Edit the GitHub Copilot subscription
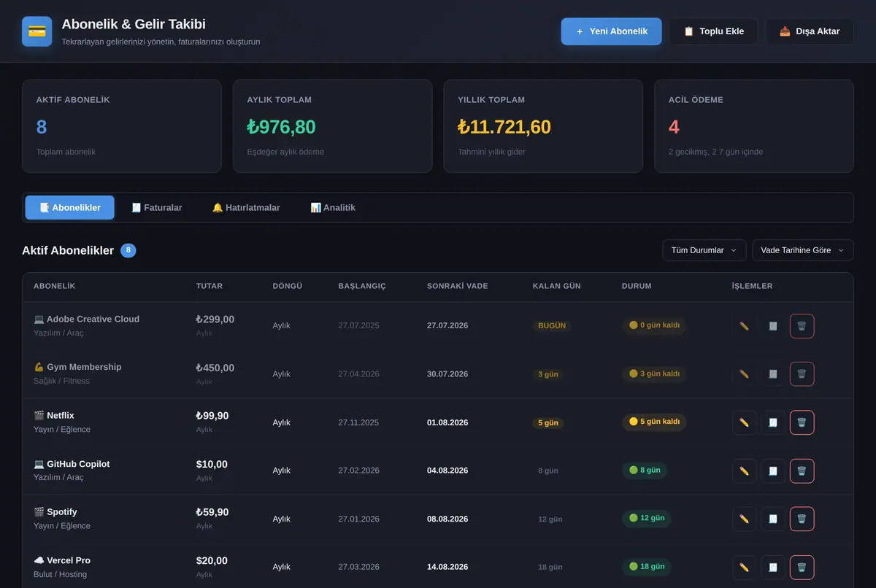This screenshot has height=588, width=876. (x=744, y=471)
